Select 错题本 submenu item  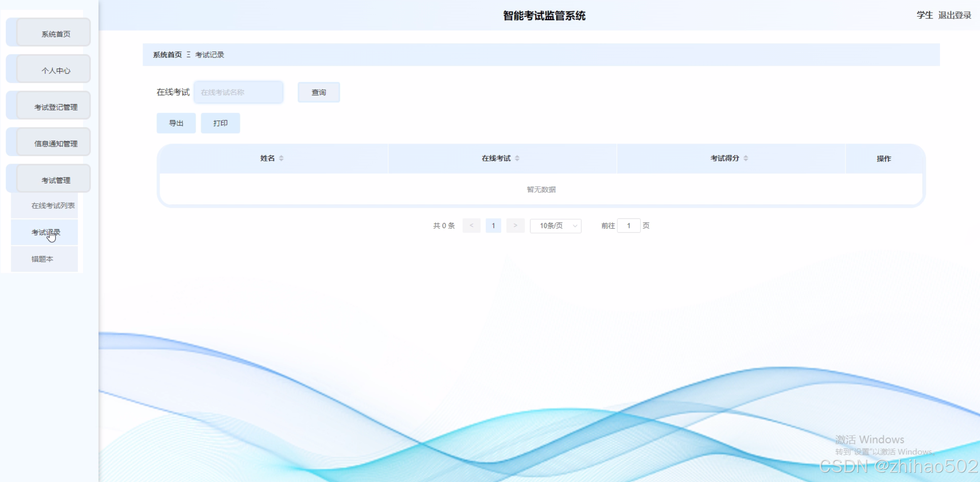[42, 259]
